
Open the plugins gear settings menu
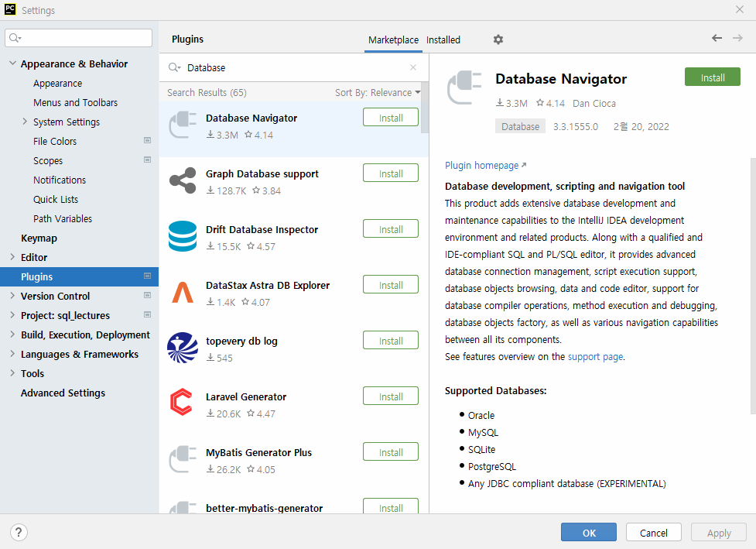[498, 39]
